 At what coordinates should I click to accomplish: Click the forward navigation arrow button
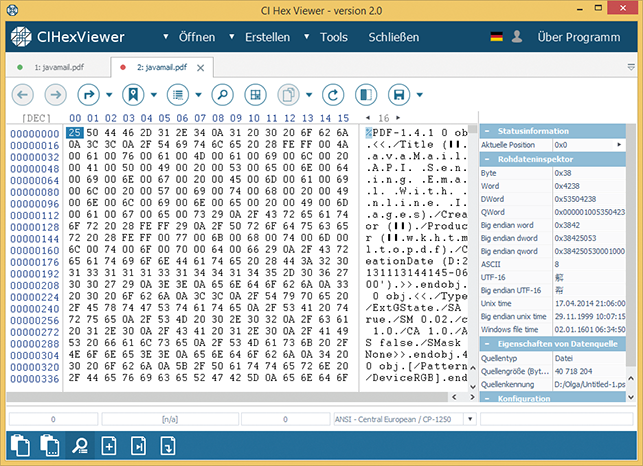click(x=55, y=95)
